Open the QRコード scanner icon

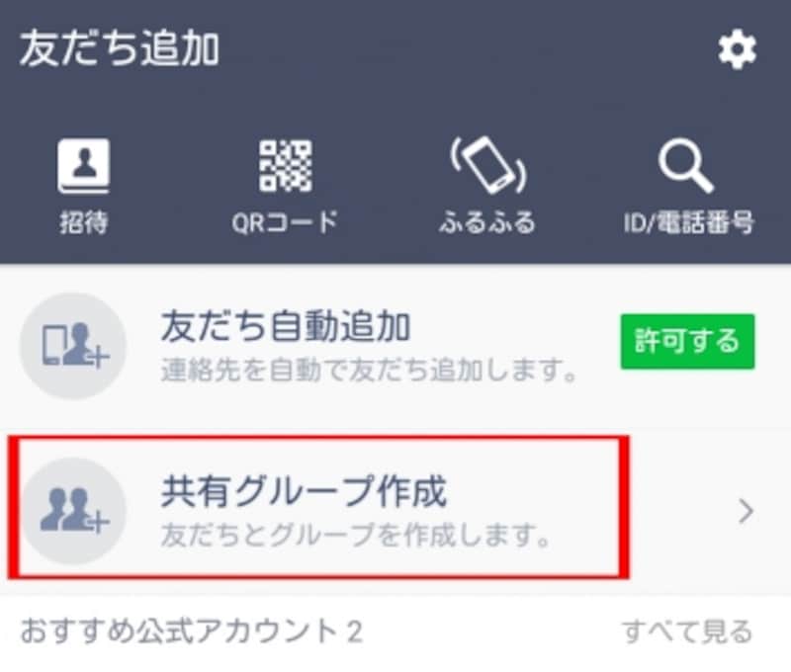coord(285,166)
